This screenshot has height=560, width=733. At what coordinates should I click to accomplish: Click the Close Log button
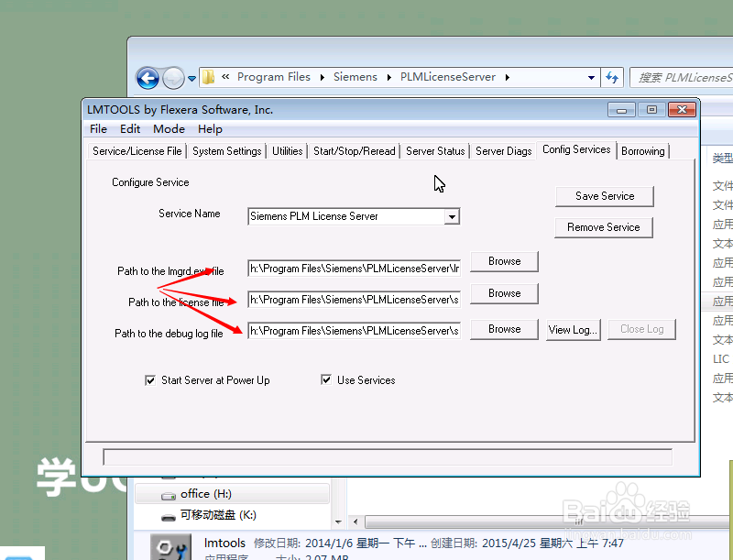coord(642,330)
